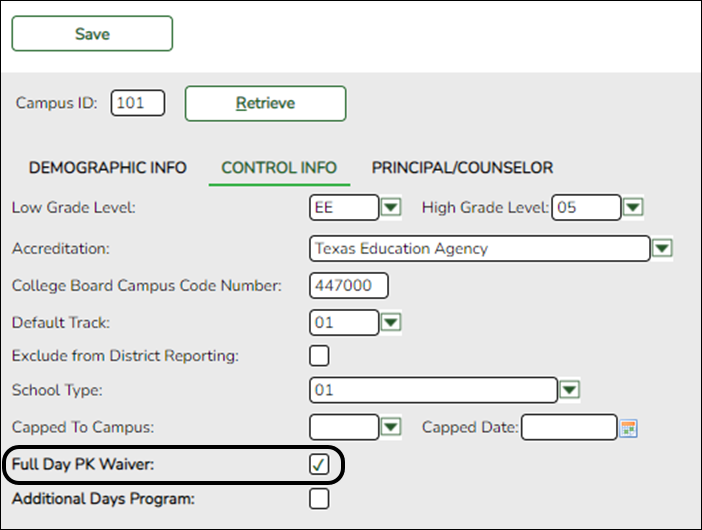Switch to the Demographic Info tab

tap(107, 168)
